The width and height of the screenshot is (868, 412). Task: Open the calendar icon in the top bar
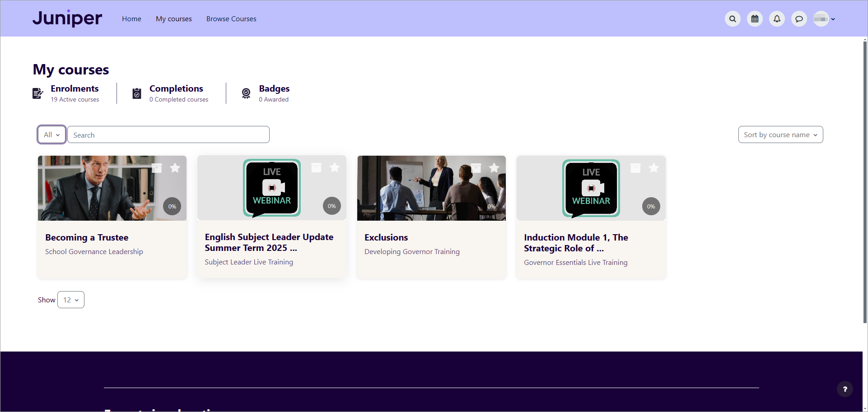pos(754,19)
